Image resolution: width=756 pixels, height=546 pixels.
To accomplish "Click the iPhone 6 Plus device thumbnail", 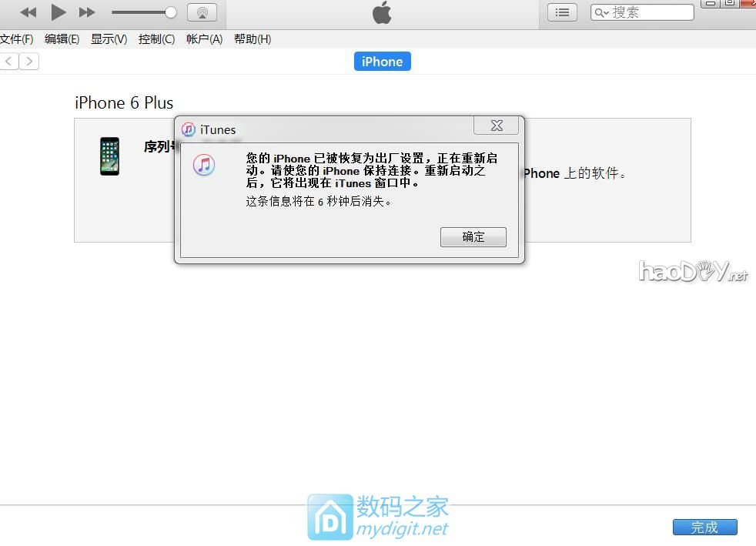I will (x=110, y=156).
